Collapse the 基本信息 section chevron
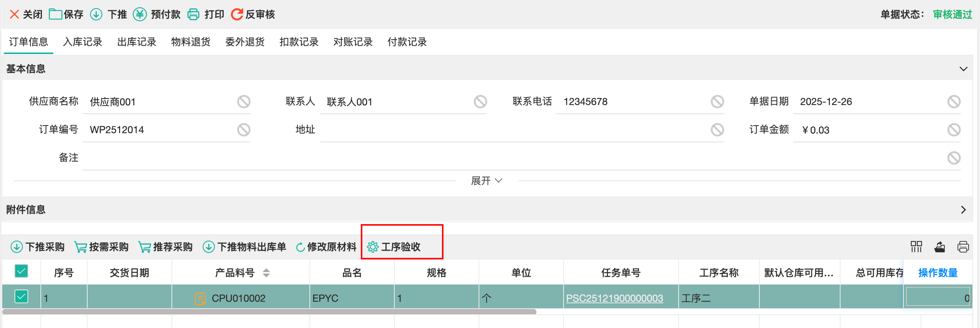Image resolution: width=980 pixels, height=328 pixels. (963, 69)
